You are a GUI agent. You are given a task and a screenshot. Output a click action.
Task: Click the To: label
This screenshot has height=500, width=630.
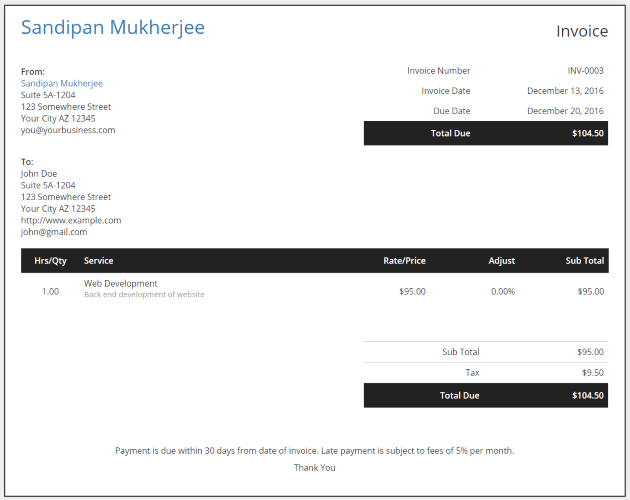click(27, 162)
